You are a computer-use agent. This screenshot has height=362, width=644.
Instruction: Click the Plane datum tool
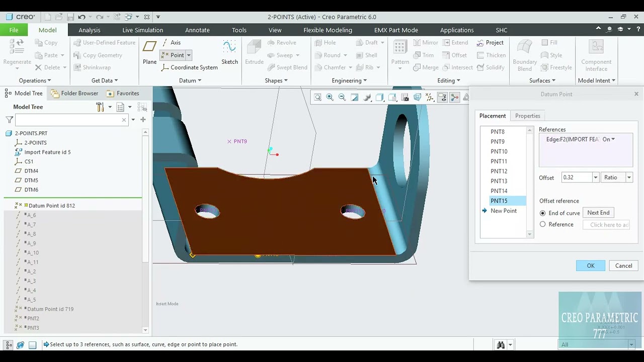click(x=149, y=53)
